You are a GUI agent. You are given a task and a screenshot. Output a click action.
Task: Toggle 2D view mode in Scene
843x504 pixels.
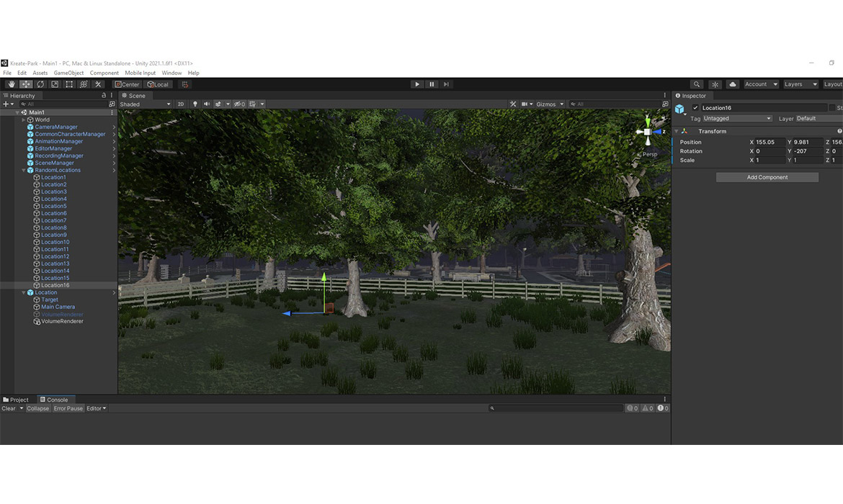[181, 104]
